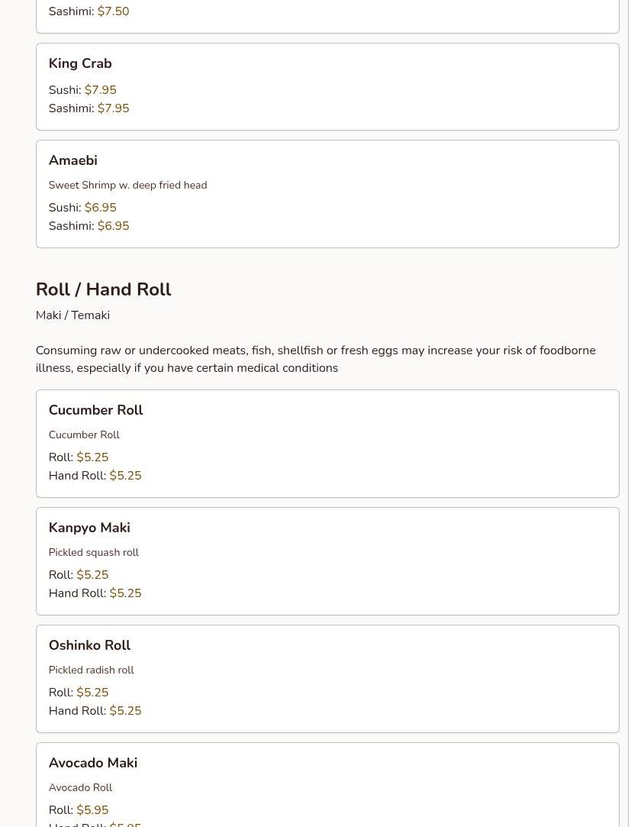The image size is (644, 827).
Task: Click the raw food consumption warning text
Action: point(315,359)
